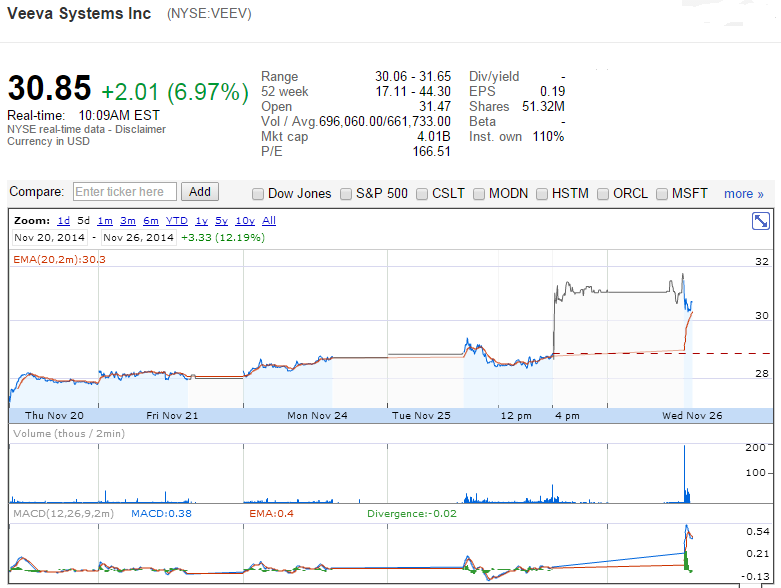The height and width of the screenshot is (588, 781).
Task: Focus the Enter ticker here field
Action: pos(125,192)
